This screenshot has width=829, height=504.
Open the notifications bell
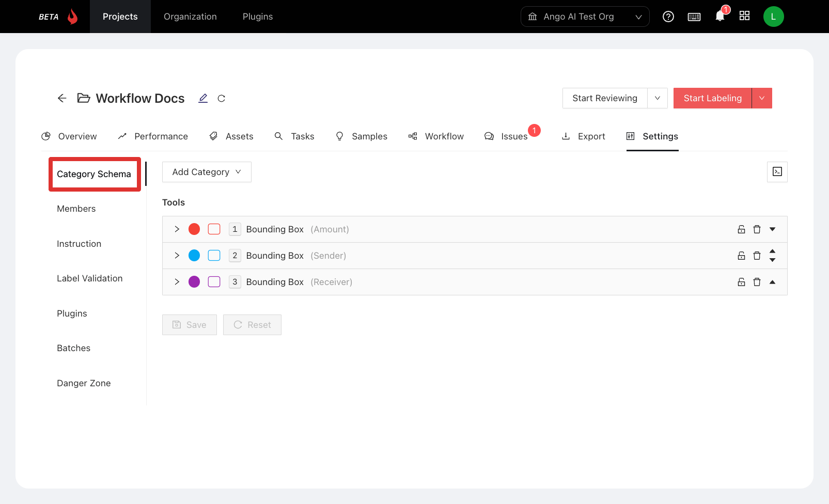719,17
